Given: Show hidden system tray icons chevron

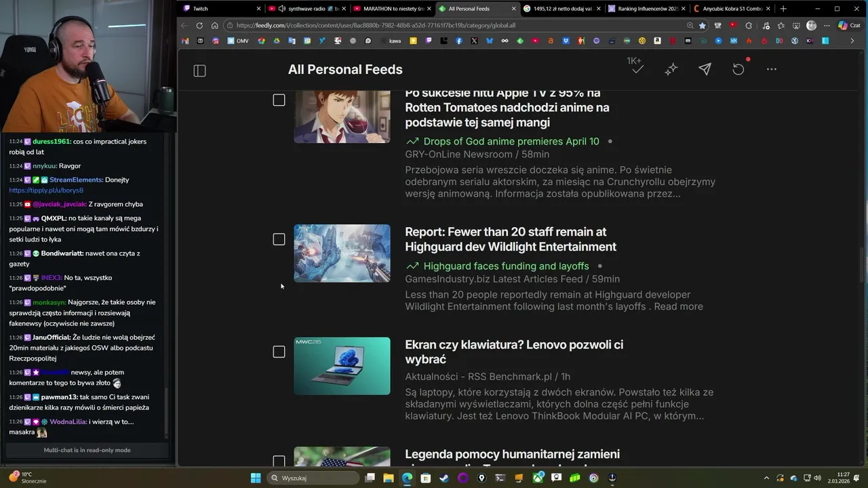Looking at the screenshot, I should [767, 478].
